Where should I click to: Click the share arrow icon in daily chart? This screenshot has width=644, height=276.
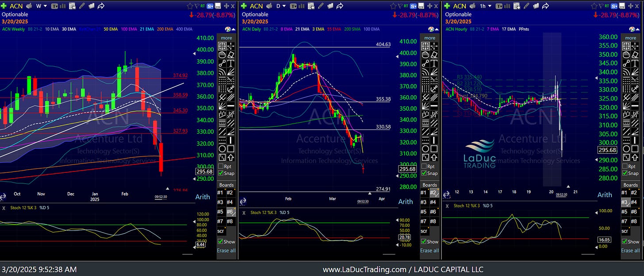(340, 6)
